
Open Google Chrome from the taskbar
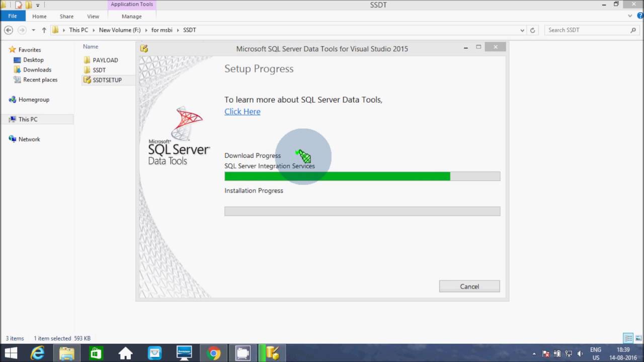click(x=213, y=353)
